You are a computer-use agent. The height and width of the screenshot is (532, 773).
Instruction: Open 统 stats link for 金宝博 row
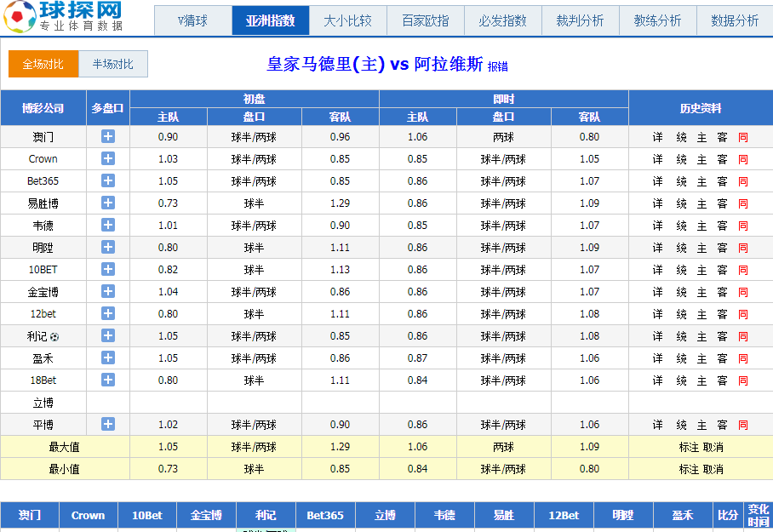(681, 292)
